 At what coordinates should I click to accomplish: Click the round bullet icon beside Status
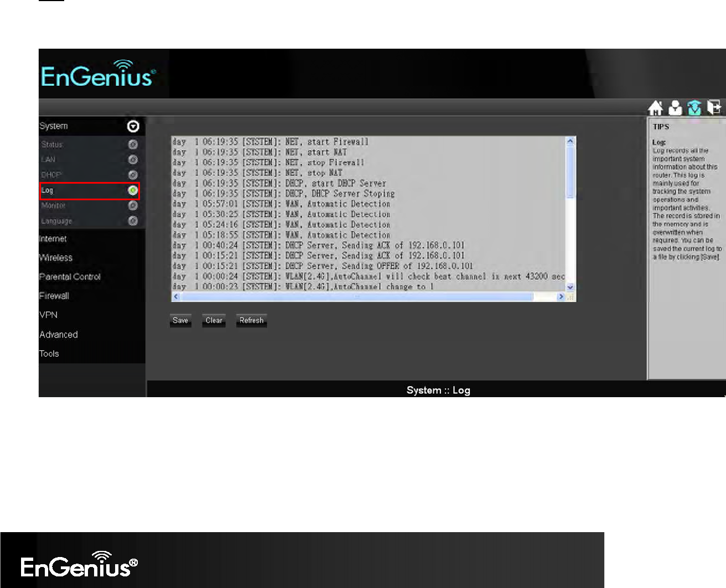(133, 144)
